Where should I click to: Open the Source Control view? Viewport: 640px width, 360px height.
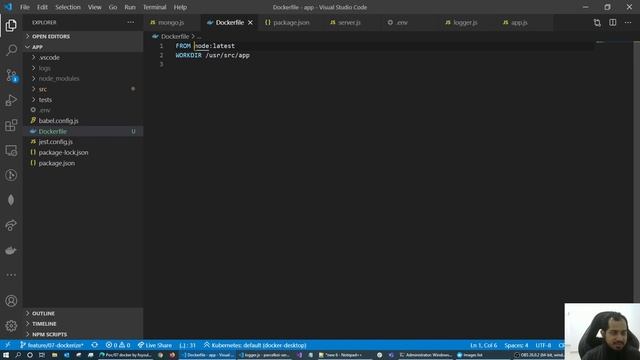coord(11,76)
